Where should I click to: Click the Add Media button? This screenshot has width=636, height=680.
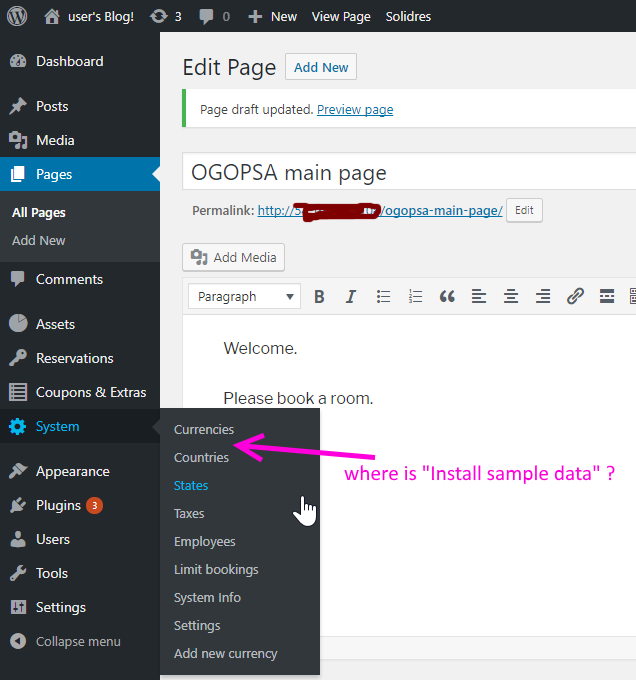pyautogui.click(x=234, y=257)
